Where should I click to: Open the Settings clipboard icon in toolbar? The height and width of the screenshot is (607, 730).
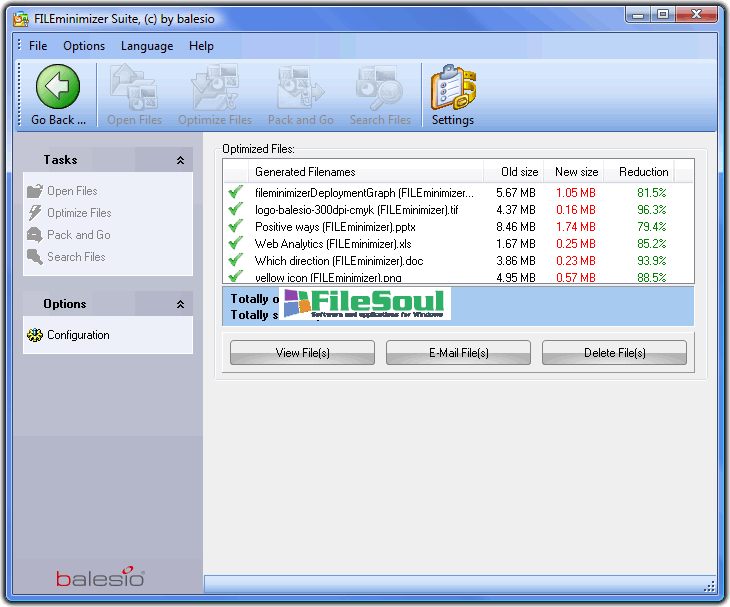pos(452,89)
